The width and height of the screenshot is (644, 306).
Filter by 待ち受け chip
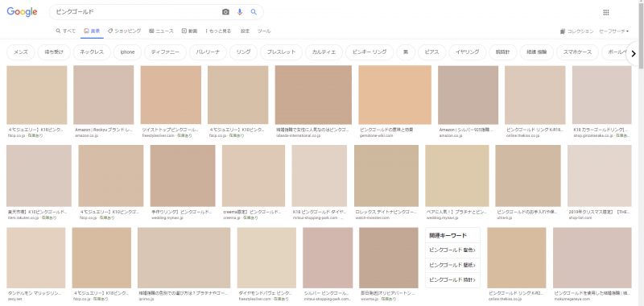54,52
